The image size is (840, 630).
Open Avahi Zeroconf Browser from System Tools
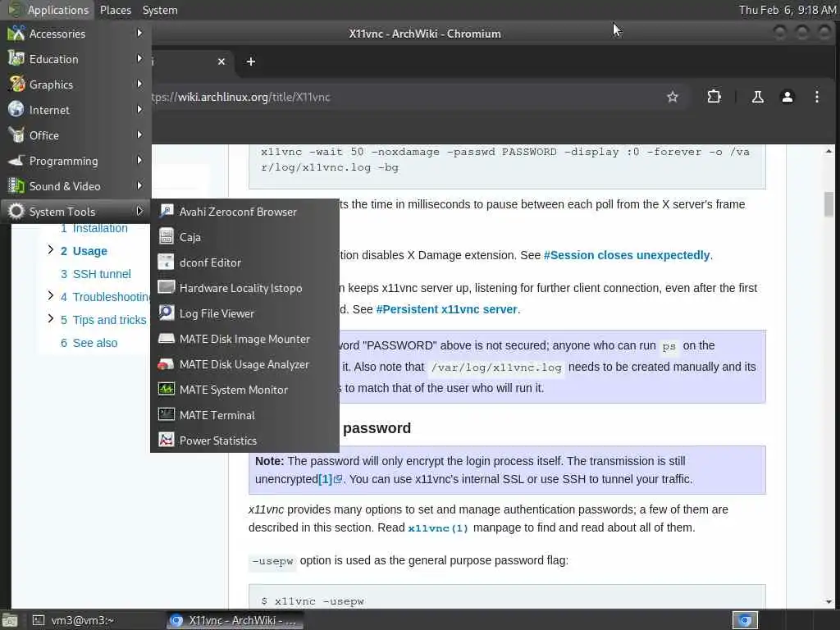pyautogui.click(x=244, y=212)
